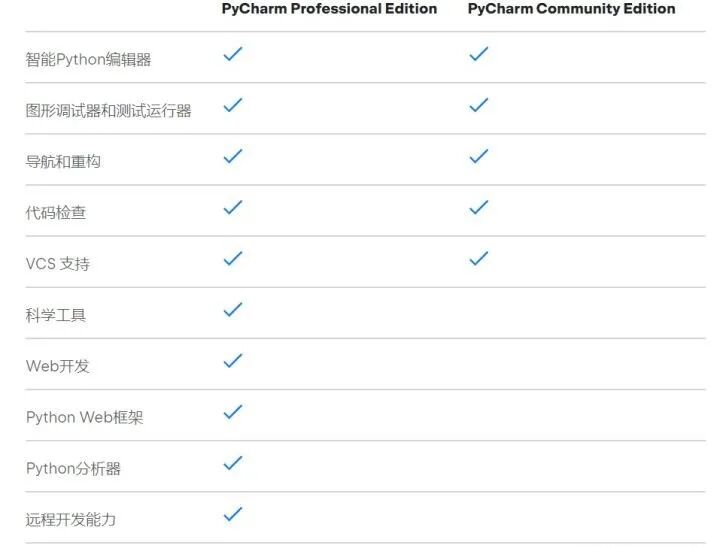
Task: Click Professional checkmark for 远程开发能力
Action: pyautogui.click(x=233, y=514)
